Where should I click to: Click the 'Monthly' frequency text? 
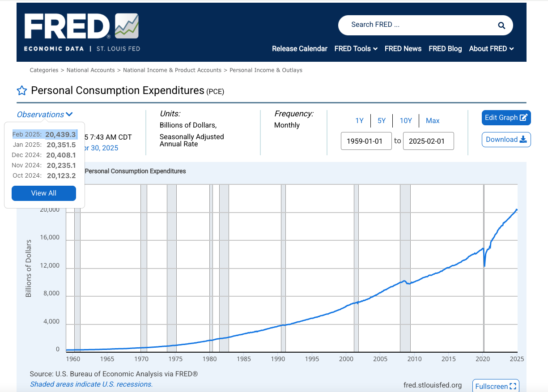287,125
